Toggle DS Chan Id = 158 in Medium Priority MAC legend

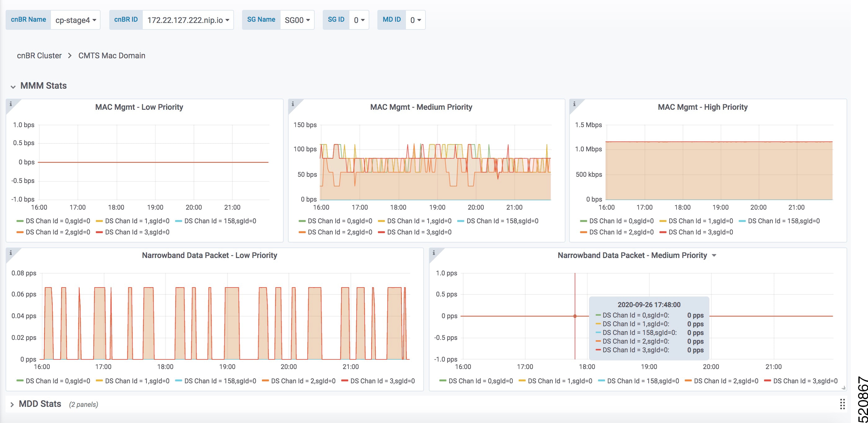502,221
